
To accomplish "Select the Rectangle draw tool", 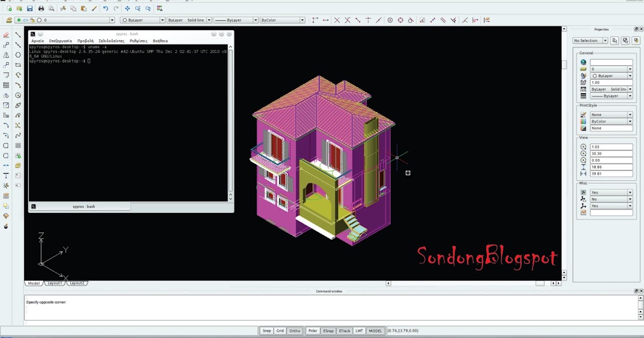I will (x=18, y=65).
